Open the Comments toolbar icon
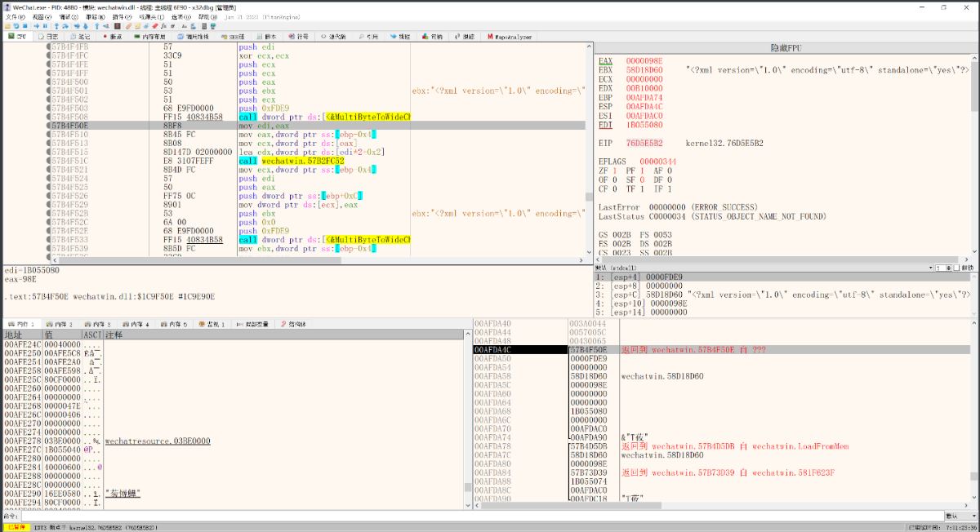The image size is (980, 532). [x=138, y=26]
